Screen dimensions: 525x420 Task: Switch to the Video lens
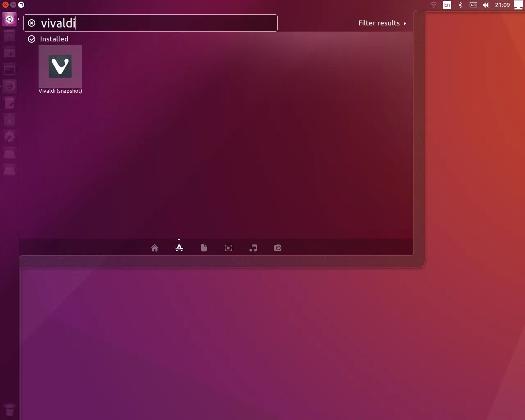tap(228, 248)
